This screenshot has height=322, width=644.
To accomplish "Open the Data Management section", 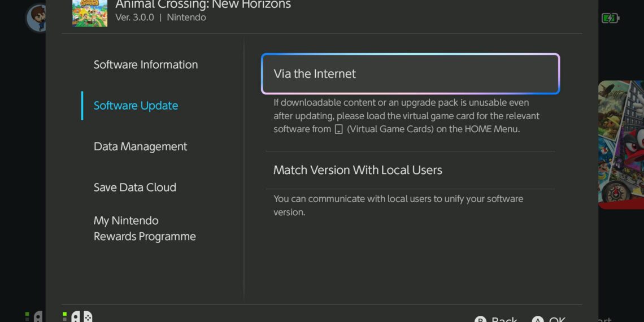I will (x=140, y=147).
